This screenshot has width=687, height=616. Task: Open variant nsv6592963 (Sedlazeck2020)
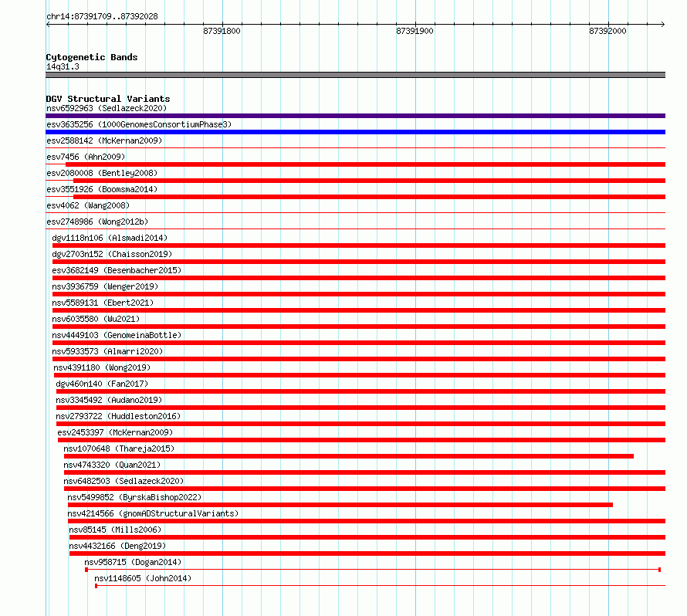pos(107,108)
